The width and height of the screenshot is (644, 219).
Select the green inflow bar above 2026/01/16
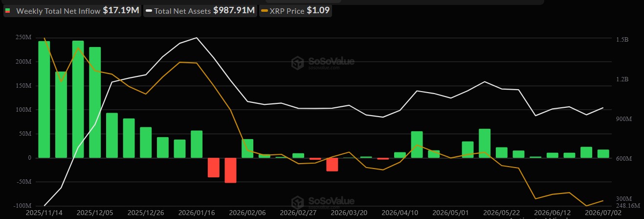(197, 144)
